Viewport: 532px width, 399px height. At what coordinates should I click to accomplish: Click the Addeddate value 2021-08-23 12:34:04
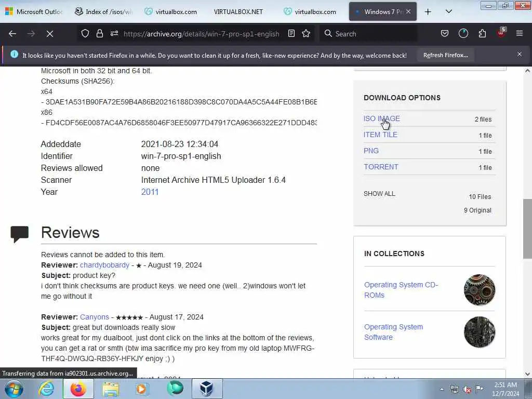[x=179, y=144]
